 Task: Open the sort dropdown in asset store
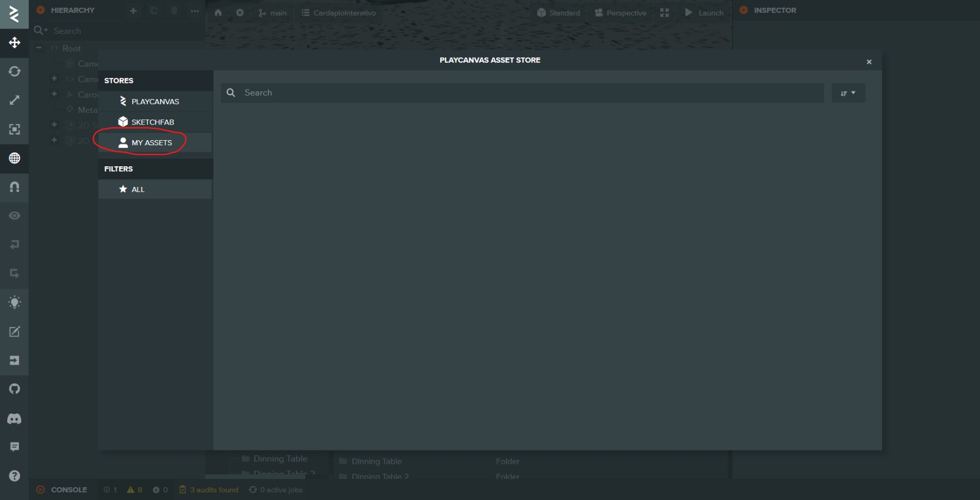(x=848, y=93)
